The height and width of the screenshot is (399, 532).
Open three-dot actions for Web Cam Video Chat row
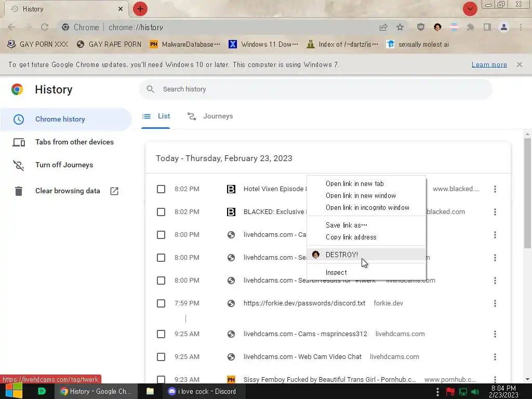(495, 357)
